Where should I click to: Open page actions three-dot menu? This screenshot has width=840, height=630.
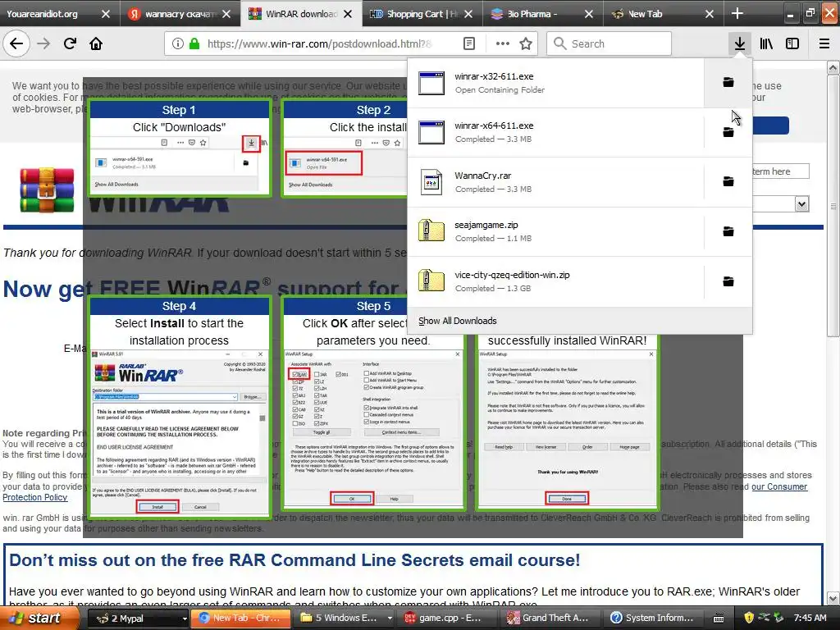point(503,43)
